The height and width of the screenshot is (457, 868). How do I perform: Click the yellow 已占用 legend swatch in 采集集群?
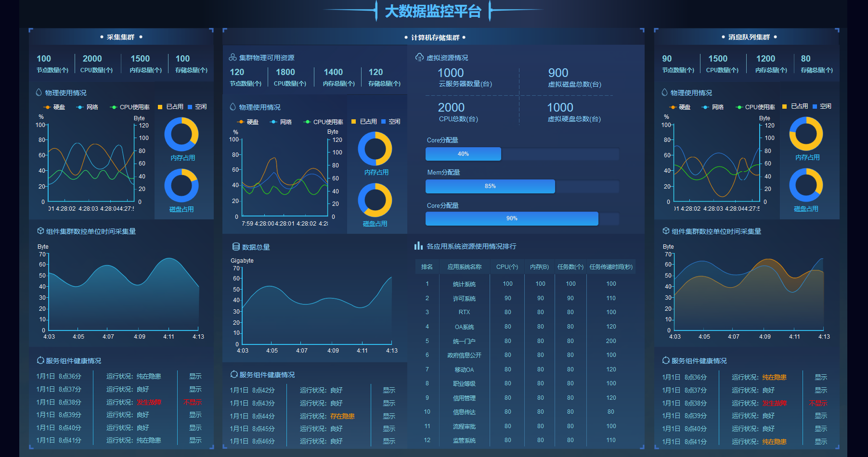(160, 107)
